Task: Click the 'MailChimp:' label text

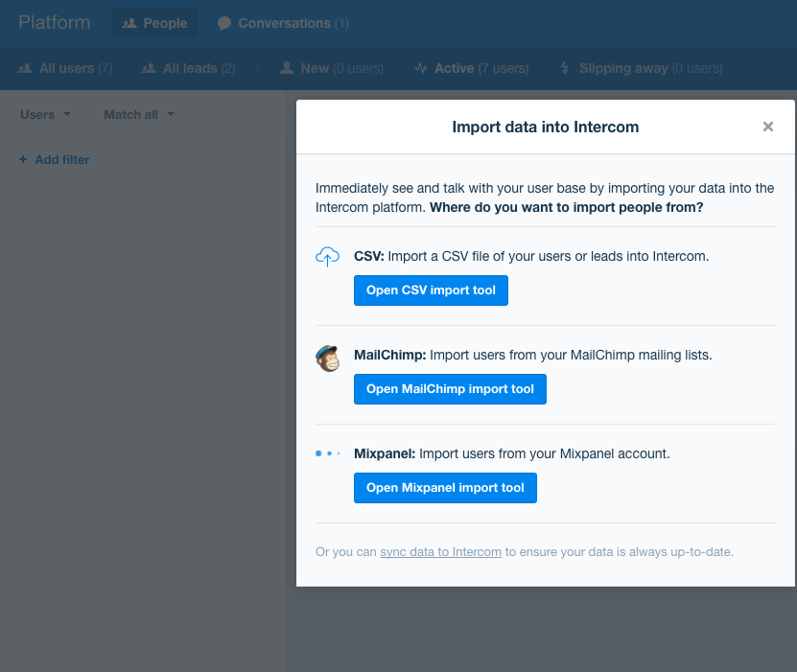Action: pyautogui.click(x=389, y=355)
